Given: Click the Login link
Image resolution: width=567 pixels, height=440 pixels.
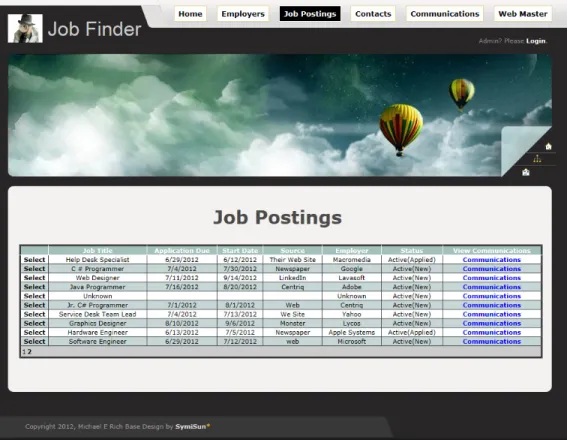Looking at the screenshot, I should click(536, 41).
